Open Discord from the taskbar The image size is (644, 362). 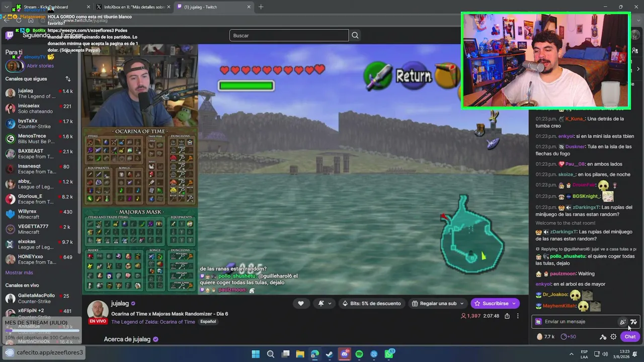[x=344, y=354]
